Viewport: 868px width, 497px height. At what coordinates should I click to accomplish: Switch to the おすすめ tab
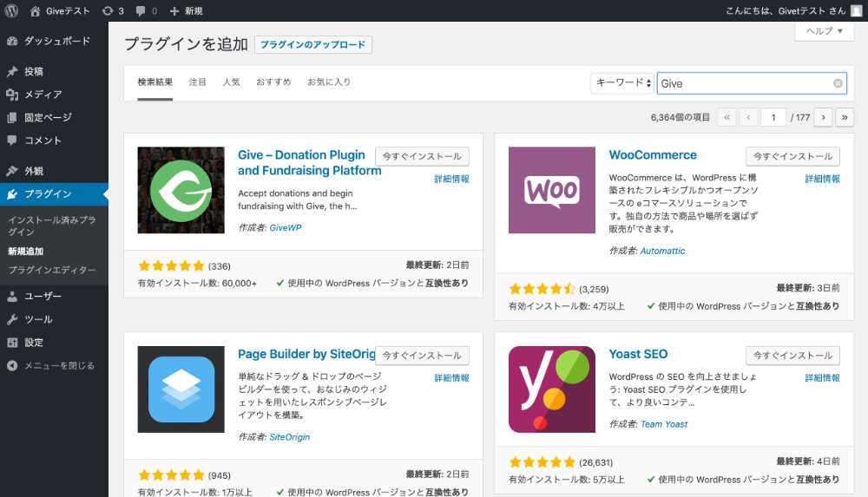coord(273,82)
